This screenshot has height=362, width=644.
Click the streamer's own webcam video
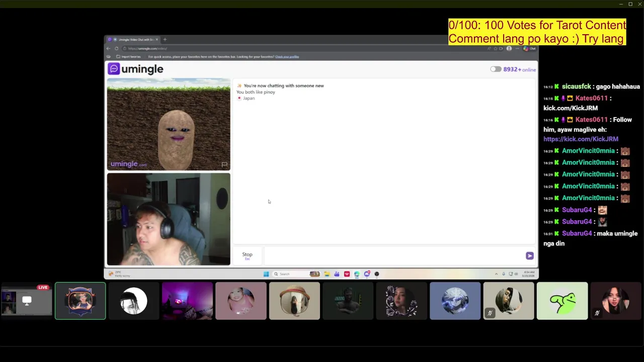[x=169, y=219]
